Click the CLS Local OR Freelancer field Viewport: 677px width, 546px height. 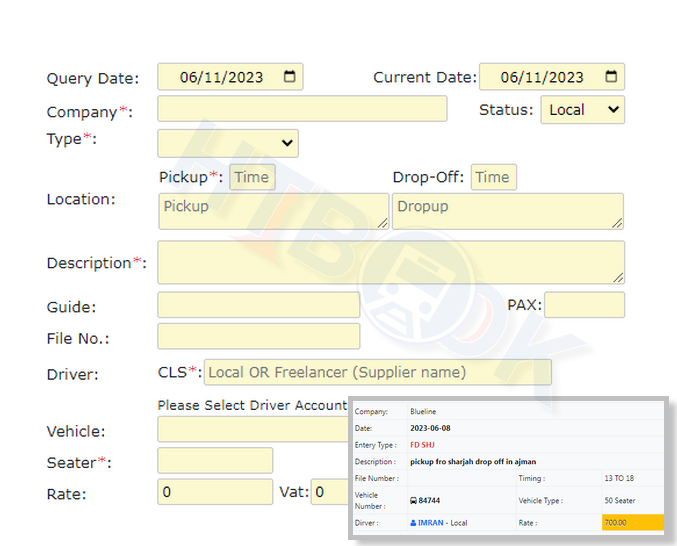(x=377, y=372)
